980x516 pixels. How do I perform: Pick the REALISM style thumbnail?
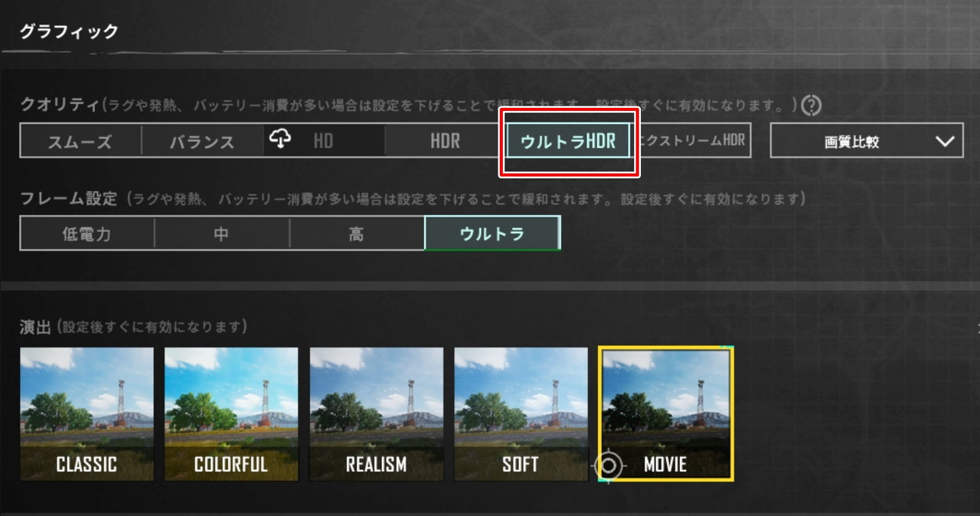point(376,414)
